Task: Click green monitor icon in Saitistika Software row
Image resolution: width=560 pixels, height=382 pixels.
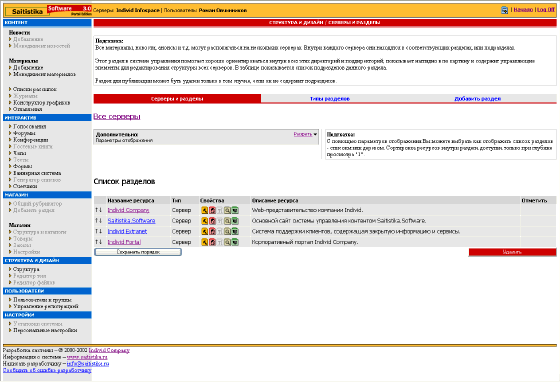Action: click(x=235, y=221)
